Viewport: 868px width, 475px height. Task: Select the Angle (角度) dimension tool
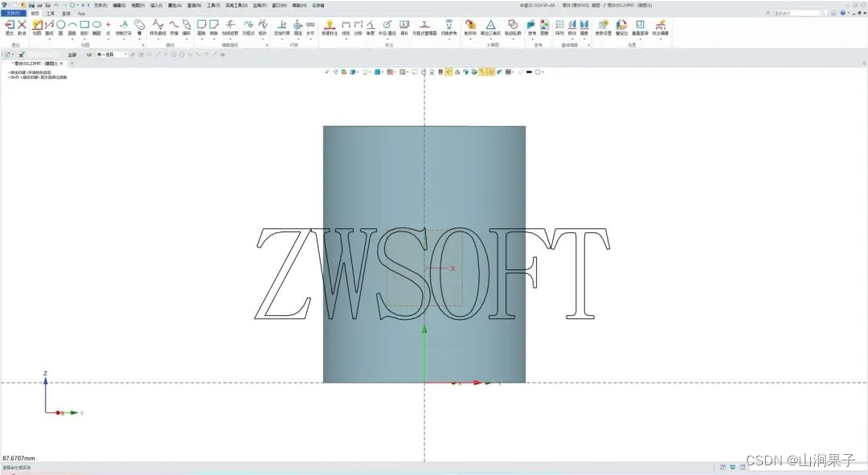[371, 27]
